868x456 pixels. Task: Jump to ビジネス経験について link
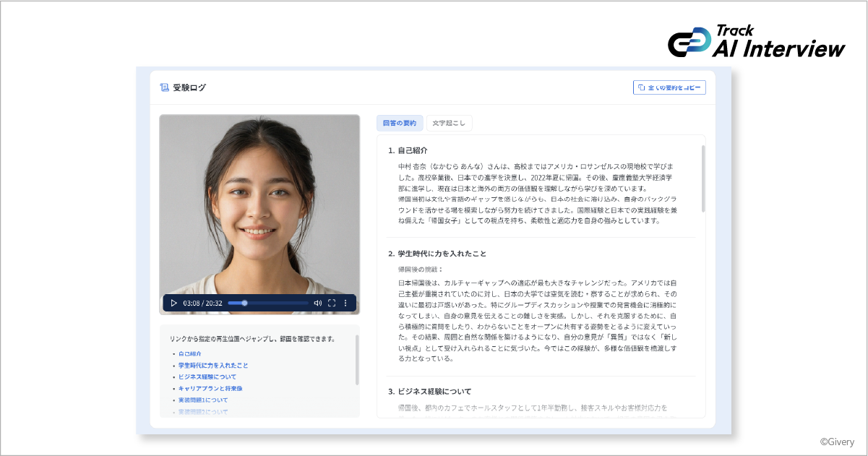(x=207, y=377)
